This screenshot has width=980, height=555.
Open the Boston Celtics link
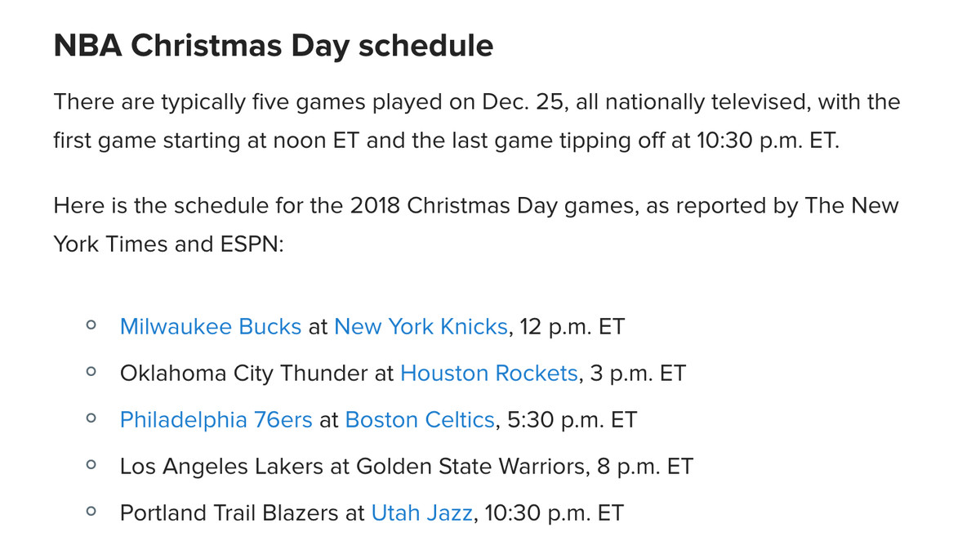(420, 420)
